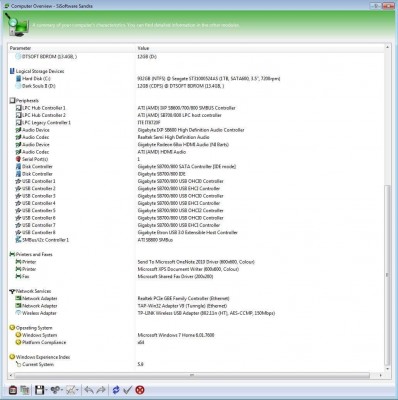Screen dimensions: 398x400
Task: Click the checkmark OK icon in toolbar
Action: [x=127, y=390]
